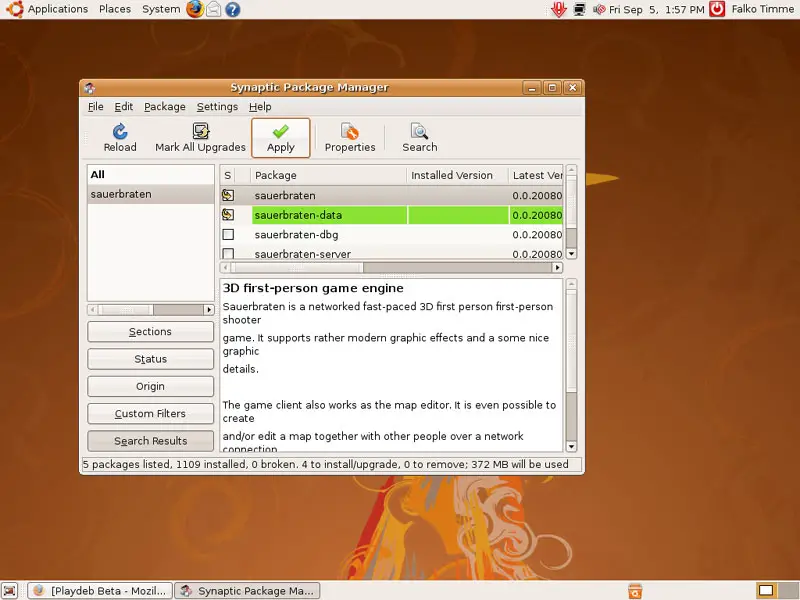Switch to the Playdeb Beta Mozilla taskbar window
Screen dimensions: 800x600
click(x=100, y=591)
